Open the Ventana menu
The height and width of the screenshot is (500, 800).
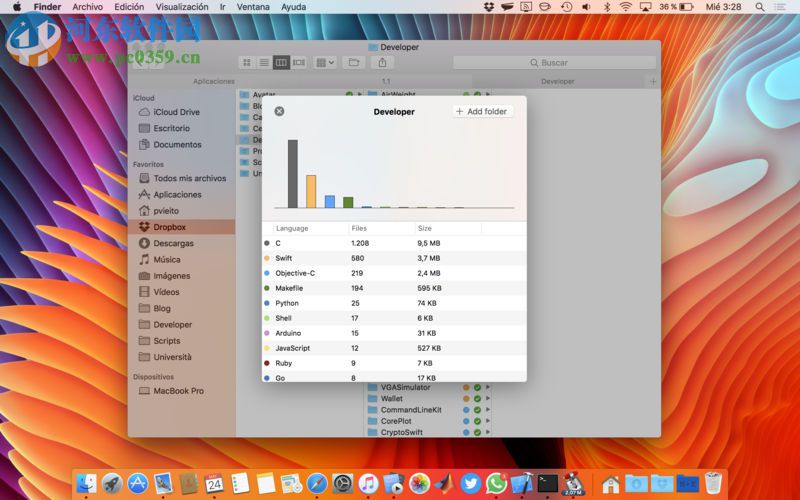pyautogui.click(x=253, y=7)
